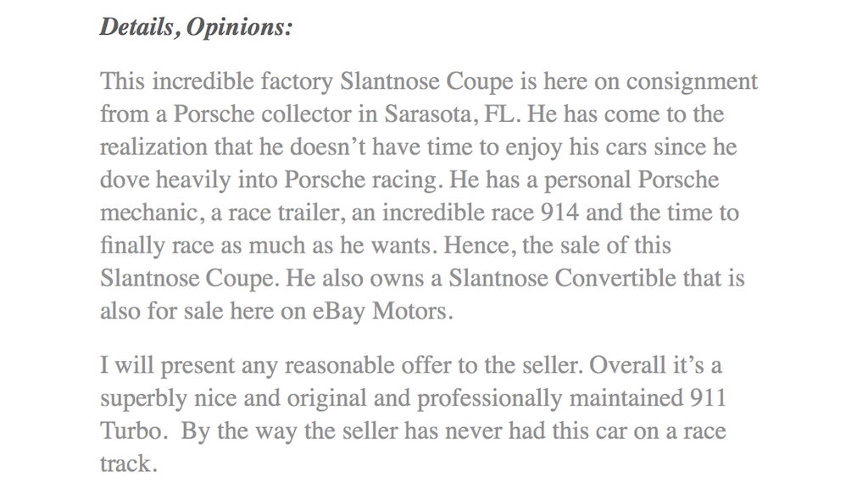Click the final word 'track.'

click(x=129, y=464)
